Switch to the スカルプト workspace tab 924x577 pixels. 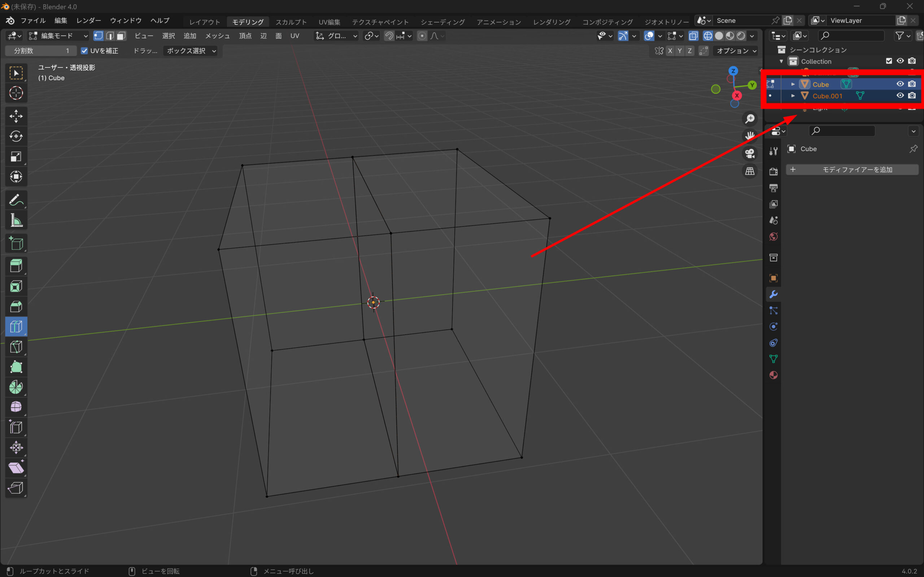point(291,22)
